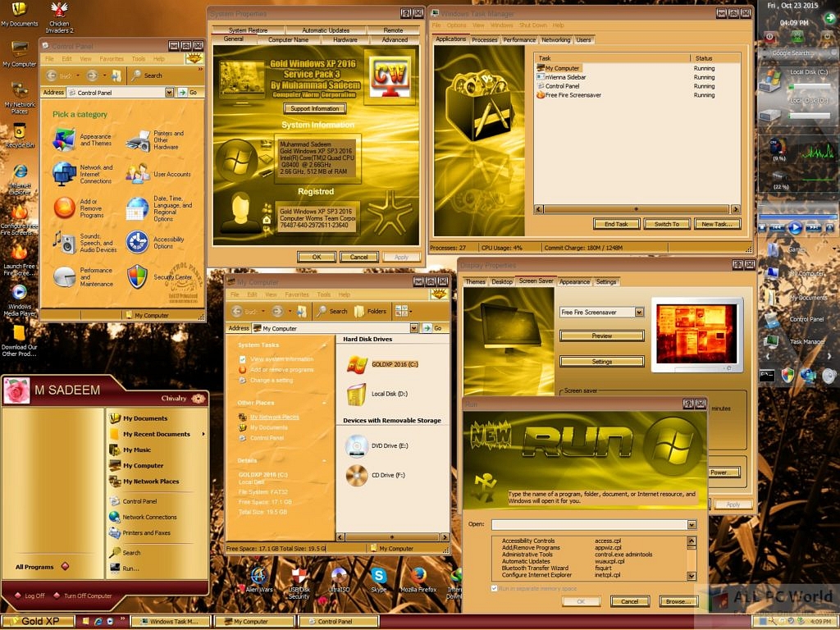This screenshot has width=840, height=630.
Task: Launch the Alien Wars desktop shortcut
Action: [258, 580]
